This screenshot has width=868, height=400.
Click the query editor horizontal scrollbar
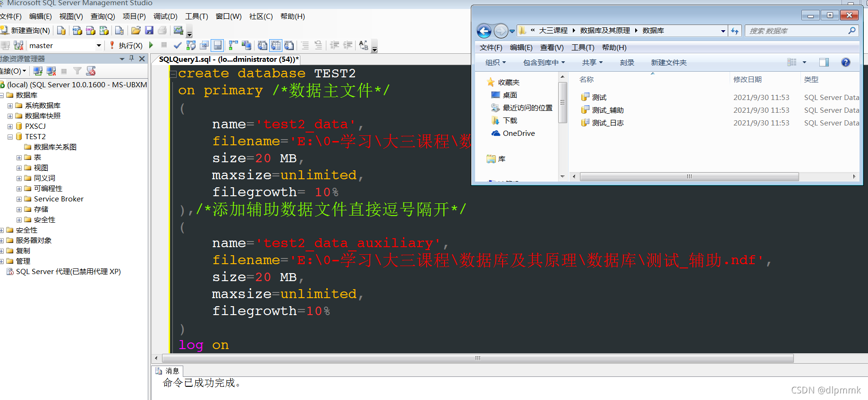tap(477, 358)
